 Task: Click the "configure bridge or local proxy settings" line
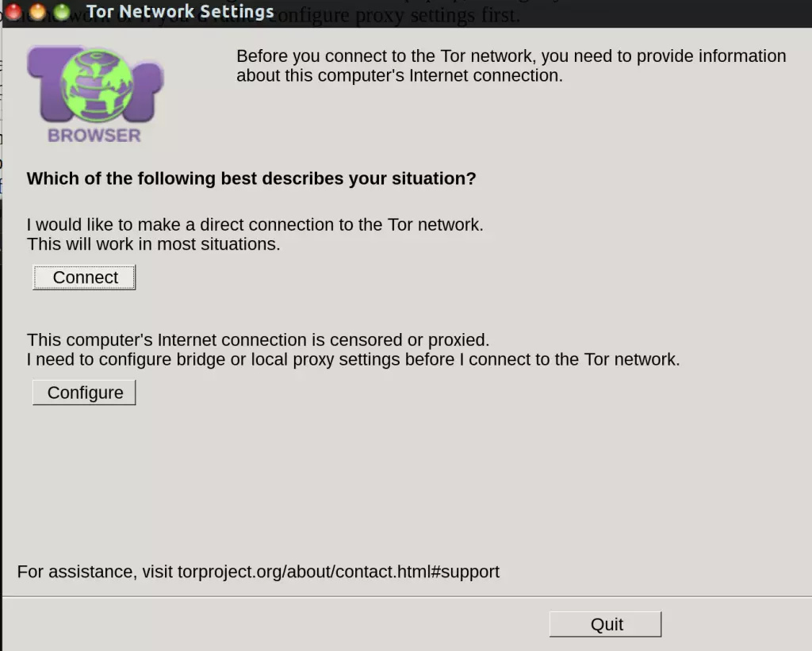pyautogui.click(x=353, y=359)
